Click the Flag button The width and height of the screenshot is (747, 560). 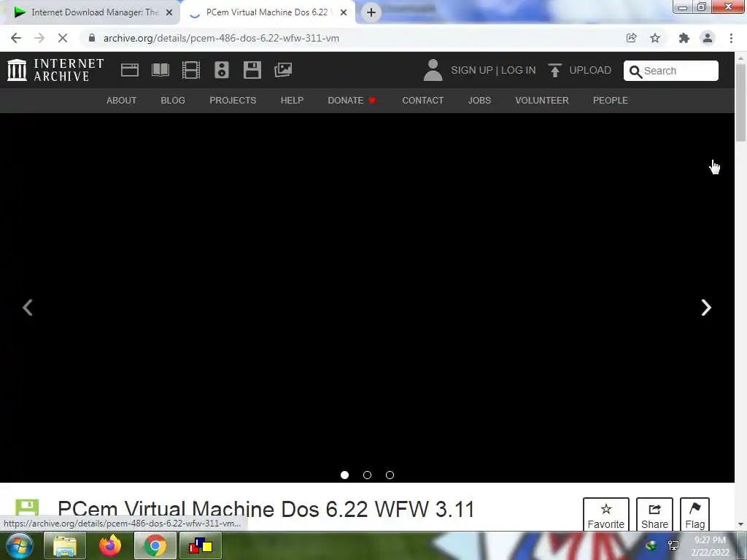point(694,514)
